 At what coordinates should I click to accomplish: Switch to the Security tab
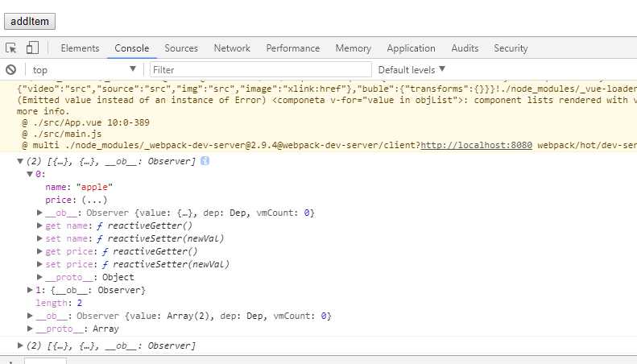click(x=511, y=48)
